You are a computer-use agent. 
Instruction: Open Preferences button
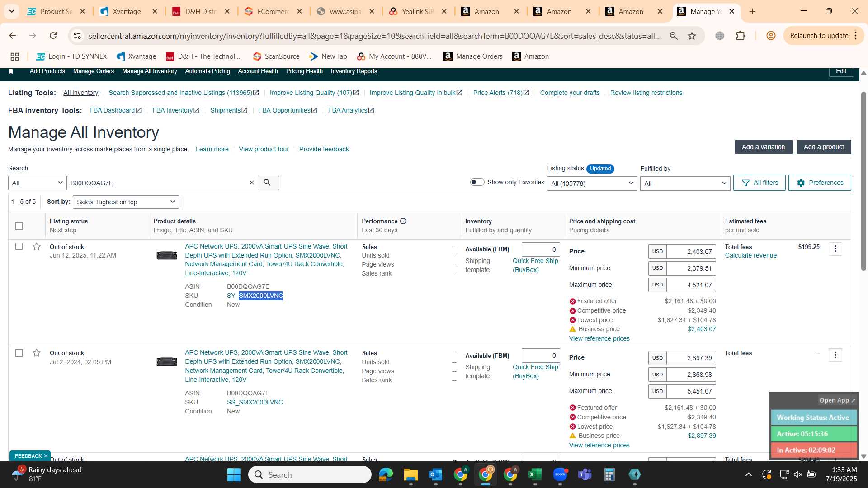(x=820, y=183)
